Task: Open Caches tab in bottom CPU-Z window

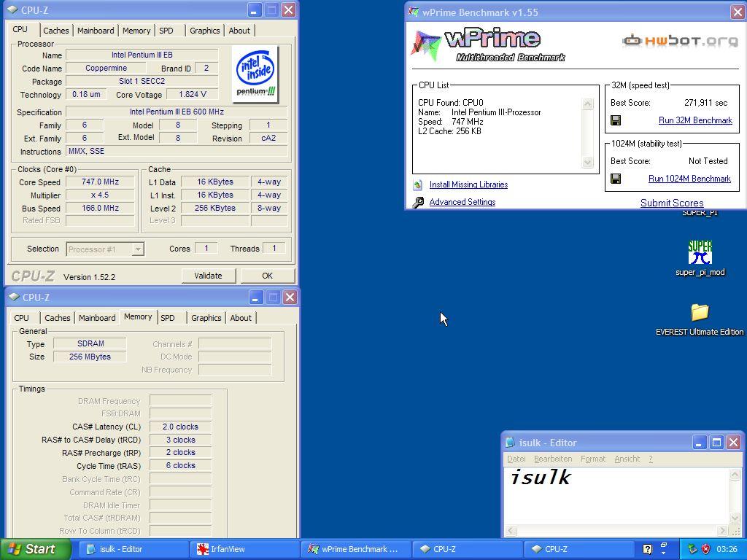Action: [x=57, y=318]
